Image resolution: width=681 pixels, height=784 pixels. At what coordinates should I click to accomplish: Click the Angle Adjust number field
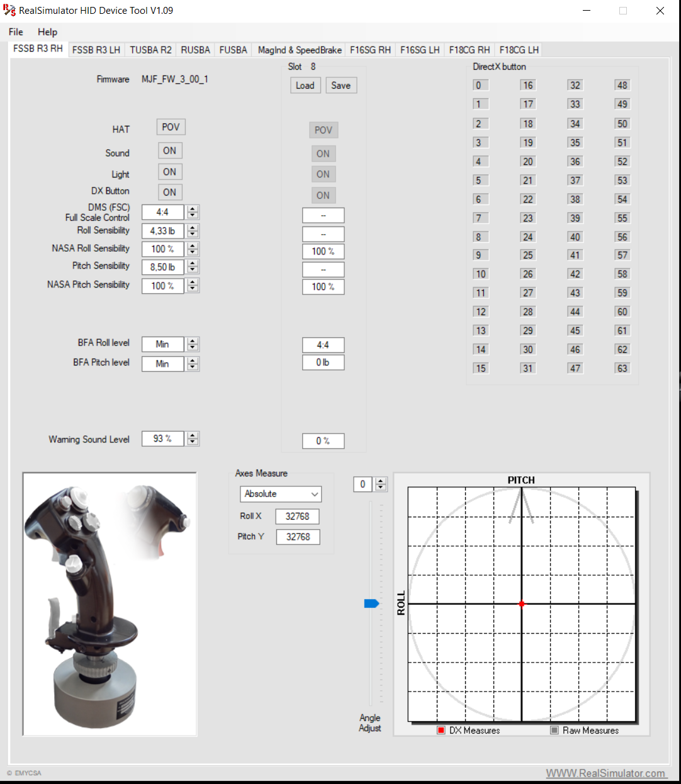coord(363,484)
